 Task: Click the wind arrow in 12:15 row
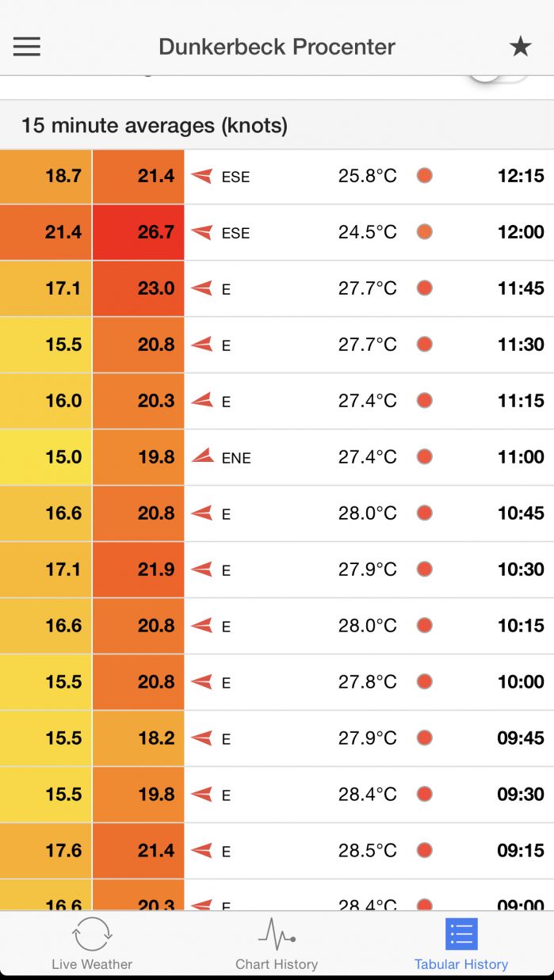tap(202, 176)
